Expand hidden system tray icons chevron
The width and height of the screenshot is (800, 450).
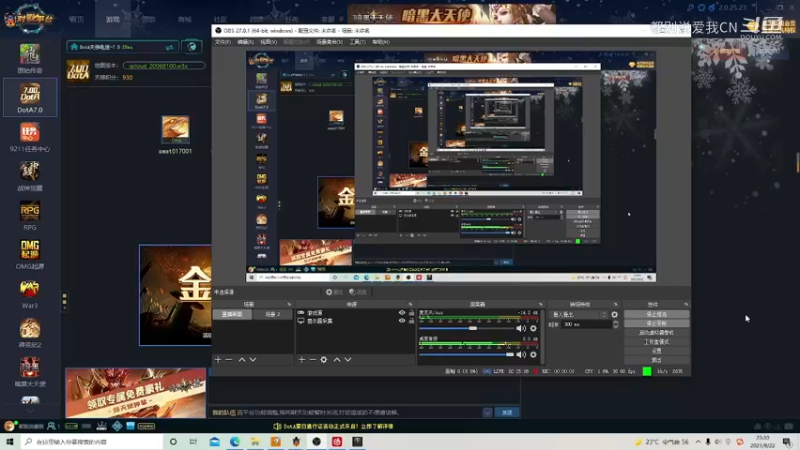(x=698, y=442)
